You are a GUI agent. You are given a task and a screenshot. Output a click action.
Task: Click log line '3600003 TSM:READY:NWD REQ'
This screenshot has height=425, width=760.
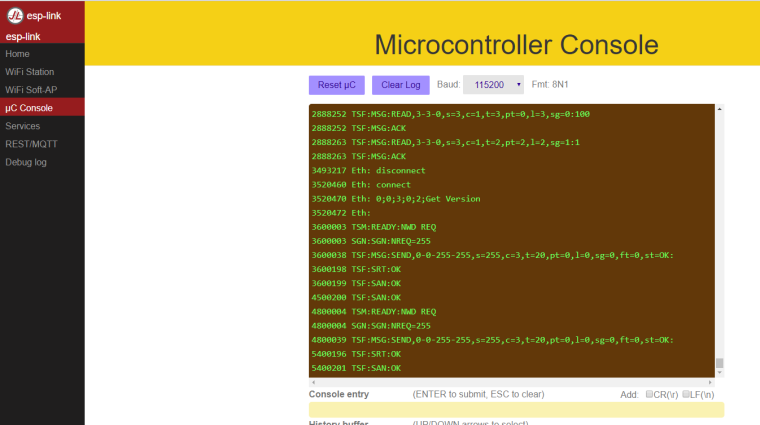click(x=374, y=227)
